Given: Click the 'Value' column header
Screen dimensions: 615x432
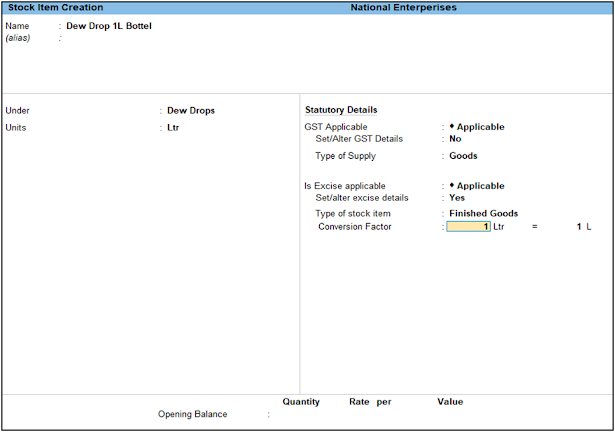Looking at the screenshot, I should (450, 402).
